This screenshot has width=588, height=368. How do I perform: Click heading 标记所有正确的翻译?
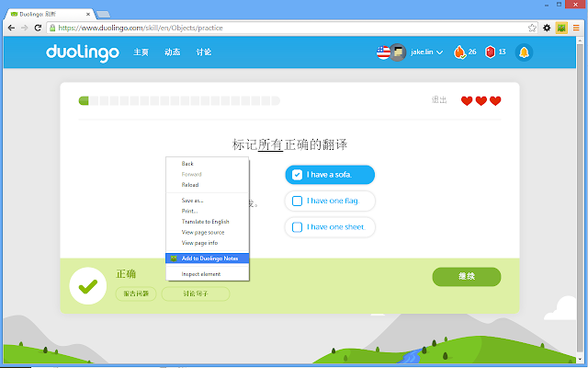coord(289,144)
